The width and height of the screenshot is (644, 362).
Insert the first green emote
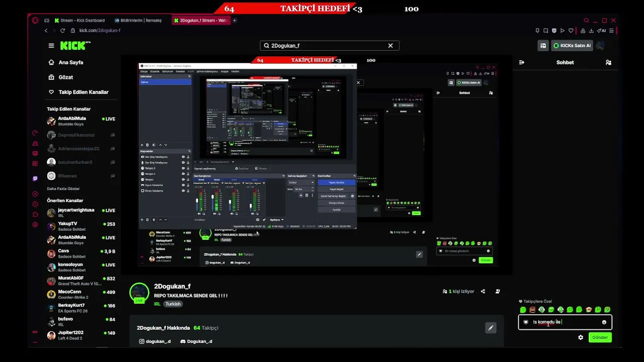coord(523,310)
